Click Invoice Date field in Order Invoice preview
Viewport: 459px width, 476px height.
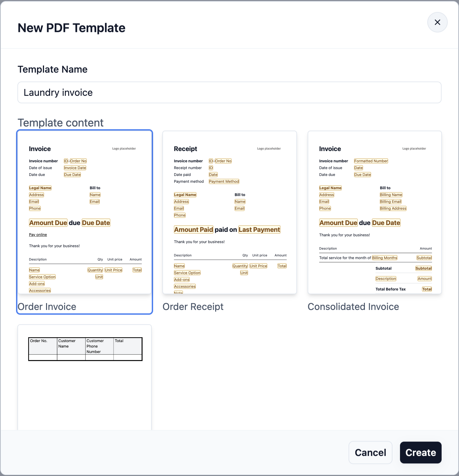[75, 168]
